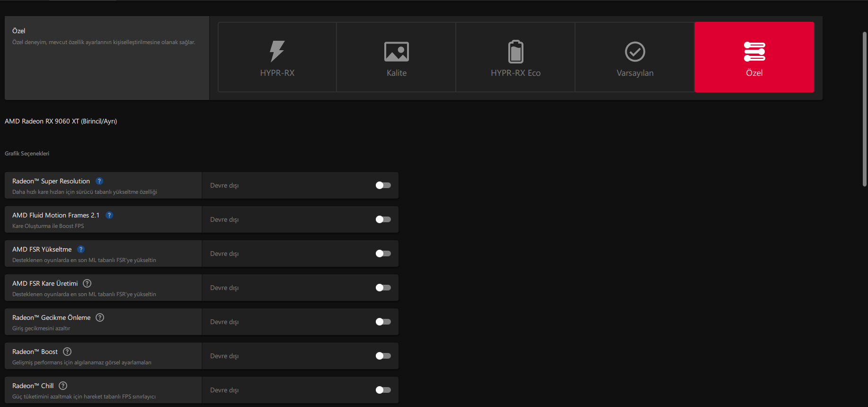Select the Özel profile label
868x407 pixels.
coord(754,73)
